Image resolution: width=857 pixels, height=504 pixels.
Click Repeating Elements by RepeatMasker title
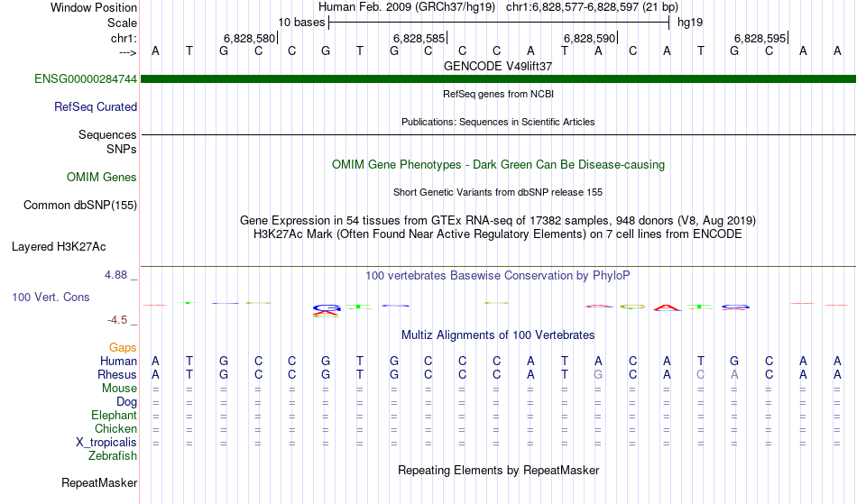coord(498,471)
